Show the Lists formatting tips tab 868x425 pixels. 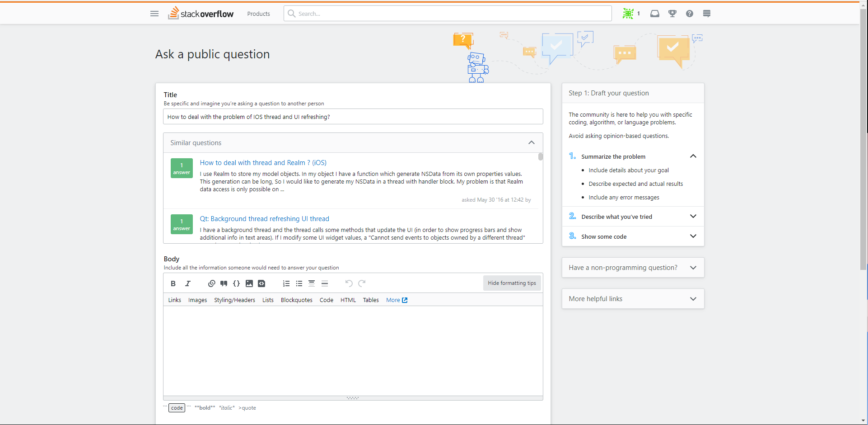click(x=268, y=300)
